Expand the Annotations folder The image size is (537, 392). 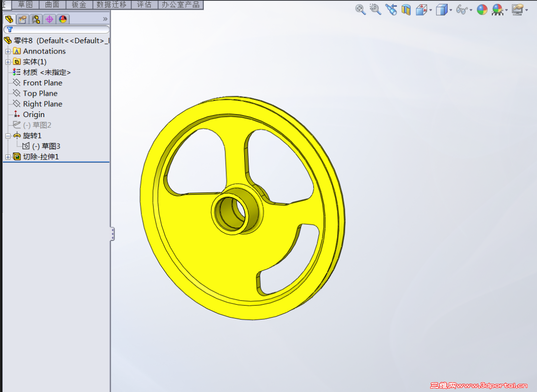[x=8, y=51]
